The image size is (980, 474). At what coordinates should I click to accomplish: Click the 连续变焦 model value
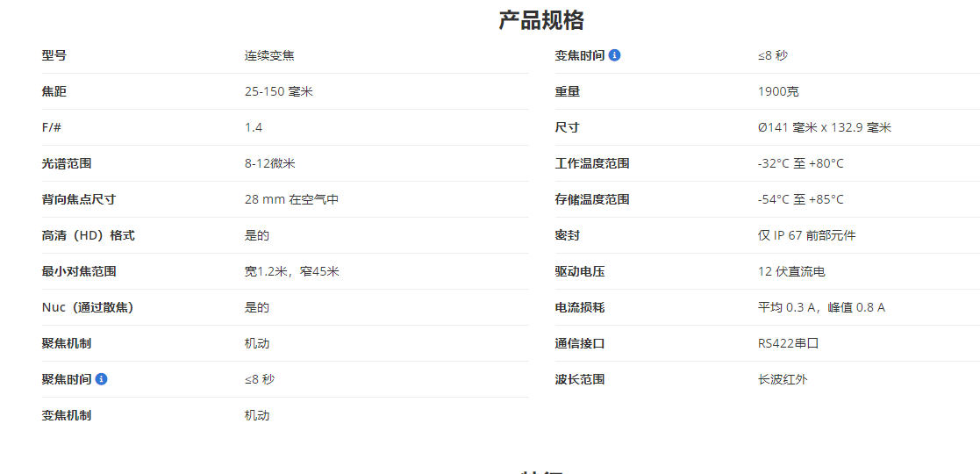(269, 55)
